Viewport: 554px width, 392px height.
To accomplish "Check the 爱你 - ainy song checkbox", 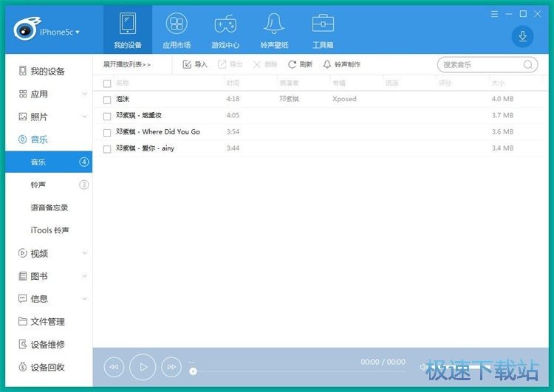I will click(107, 149).
